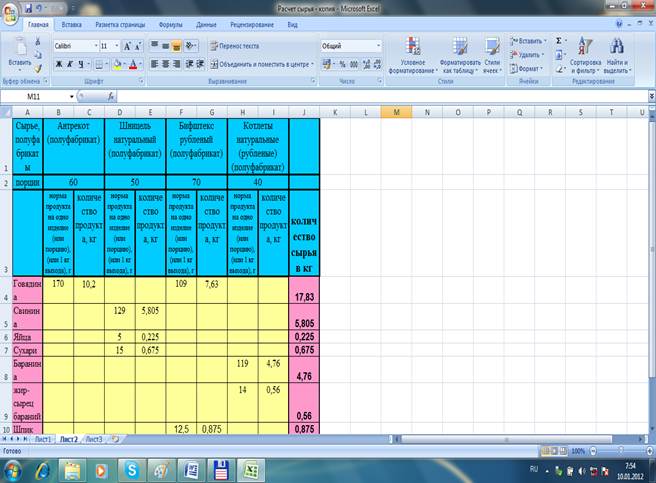Click Insert cells (Вставить) in Cells group
The image size is (656, 483).
(x=528, y=41)
